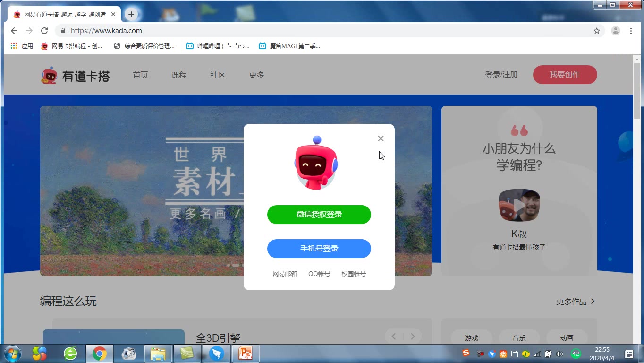Click 编程这么玩 section heading
Viewport: 644px width, 363px height.
click(68, 301)
